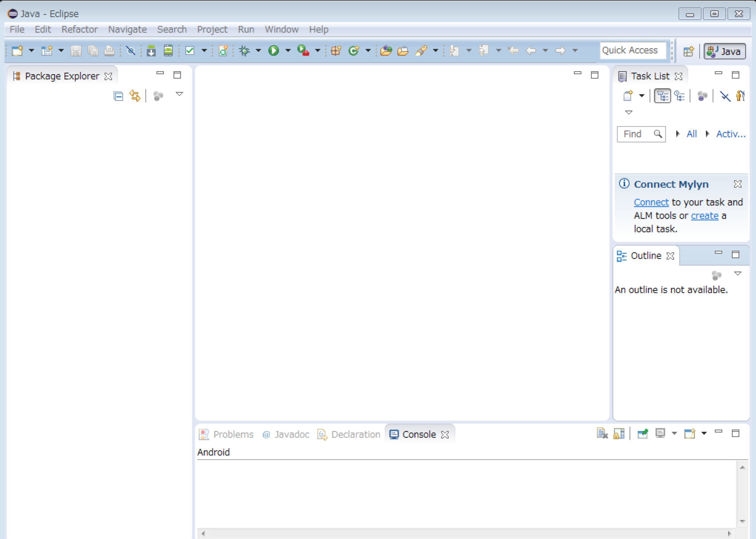Toggle Skip All Breakpoints icon

(x=131, y=50)
